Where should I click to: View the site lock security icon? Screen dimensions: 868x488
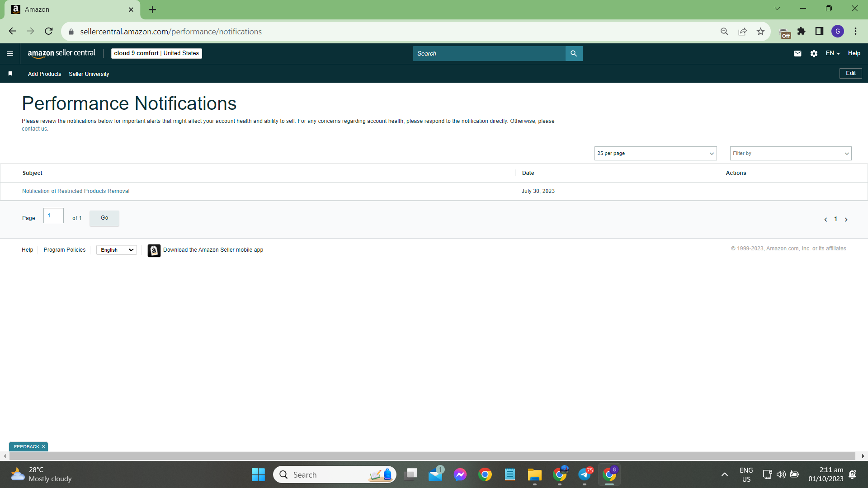[x=71, y=32]
